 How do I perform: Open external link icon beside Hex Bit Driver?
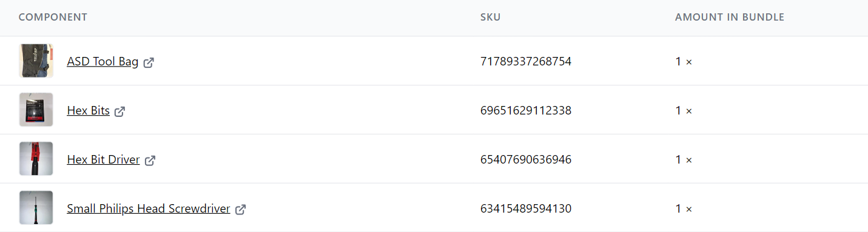(150, 161)
